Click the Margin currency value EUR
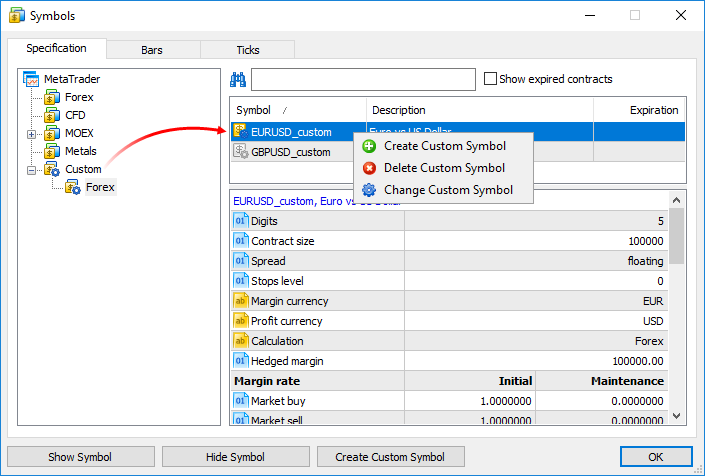The height and width of the screenshot is (476, 705). tap(653, 301)
